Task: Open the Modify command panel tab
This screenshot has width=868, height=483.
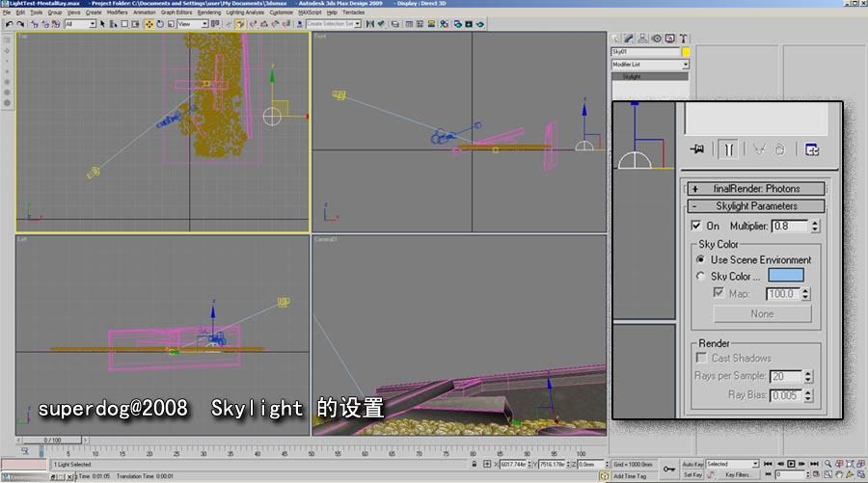Action: [x=630, y=39]
